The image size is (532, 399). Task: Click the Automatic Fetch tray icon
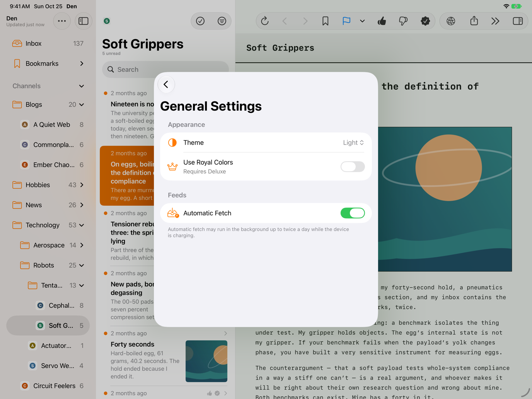pyautogui.click(x=173, y=213)
